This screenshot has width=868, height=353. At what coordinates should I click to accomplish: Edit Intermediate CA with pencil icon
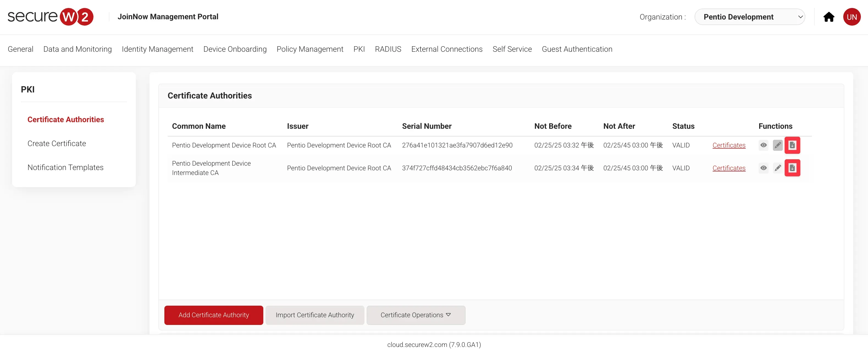(x=778, y=168)
